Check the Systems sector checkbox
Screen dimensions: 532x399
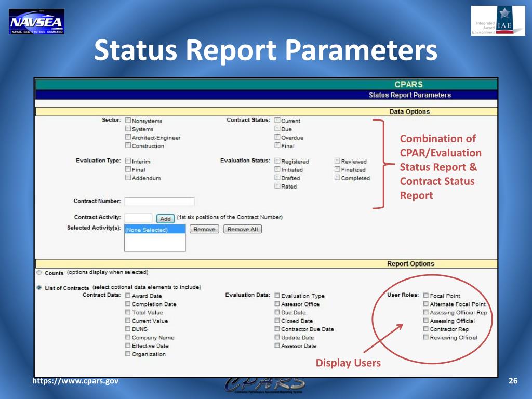tap(128, 129)
